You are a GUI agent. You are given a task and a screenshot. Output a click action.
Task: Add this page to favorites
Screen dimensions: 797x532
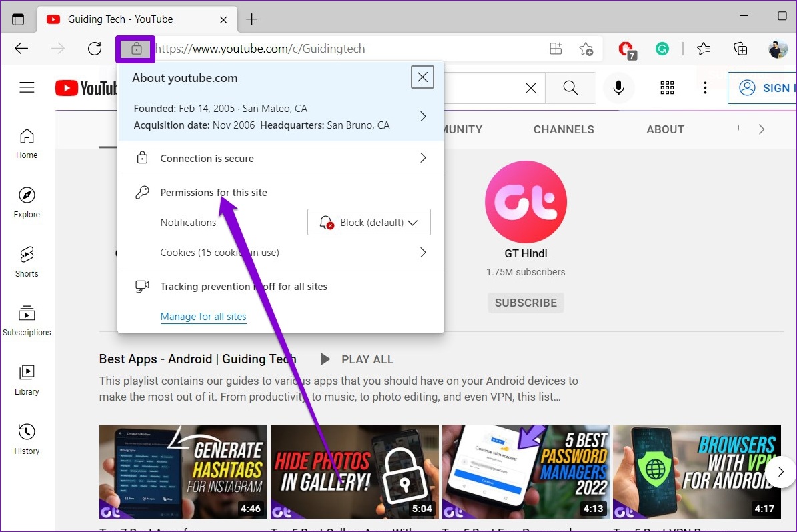click(586, 49)
